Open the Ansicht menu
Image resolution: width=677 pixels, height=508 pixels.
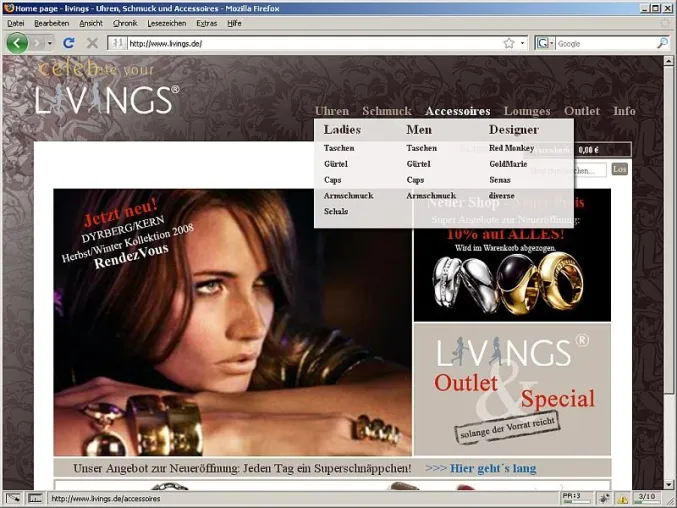(91, 23)
